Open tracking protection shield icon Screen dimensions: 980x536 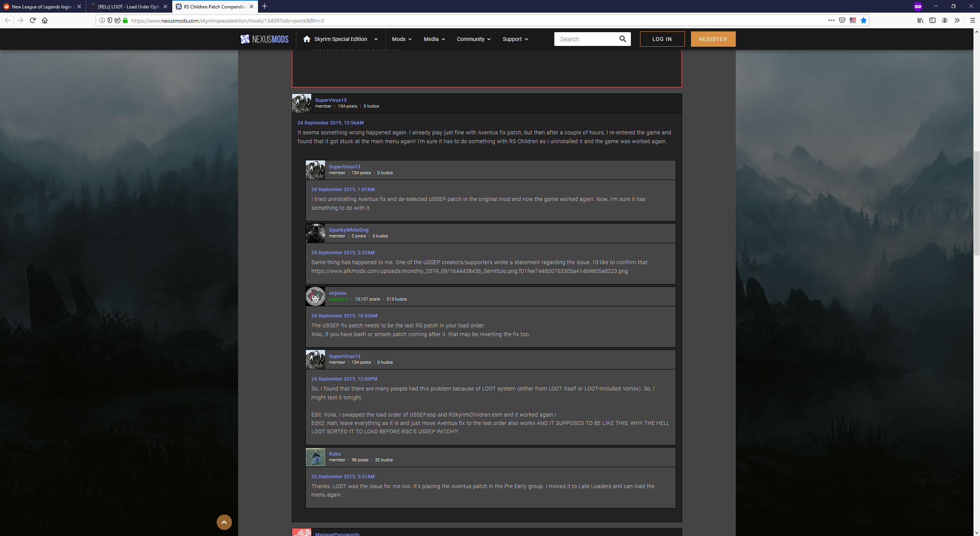[x=110, y=20]
